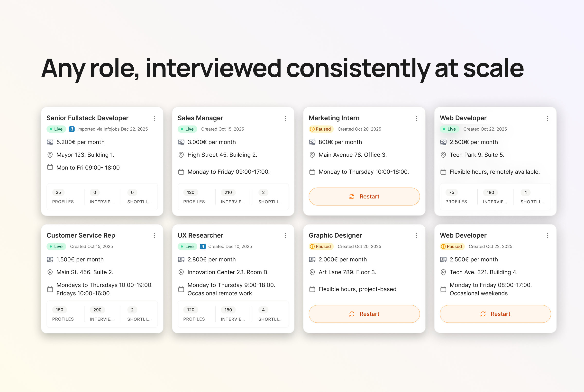Screen dimensions: 584x392
Task: Restart the Marketing Intern job
Action: point(364,196)
